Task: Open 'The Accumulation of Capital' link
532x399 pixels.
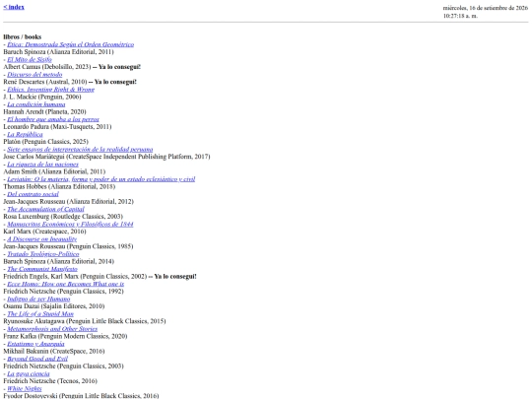Action: pyautogui.click(x=45, y=209)
